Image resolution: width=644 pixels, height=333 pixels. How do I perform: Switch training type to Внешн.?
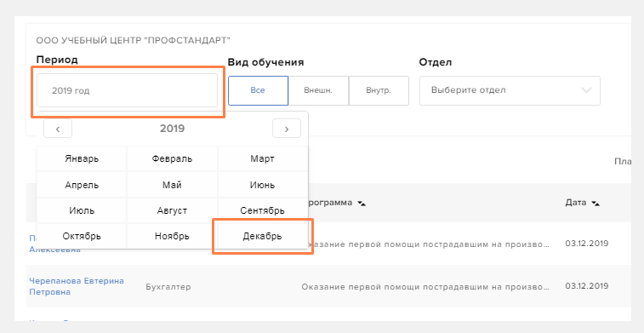318,90
